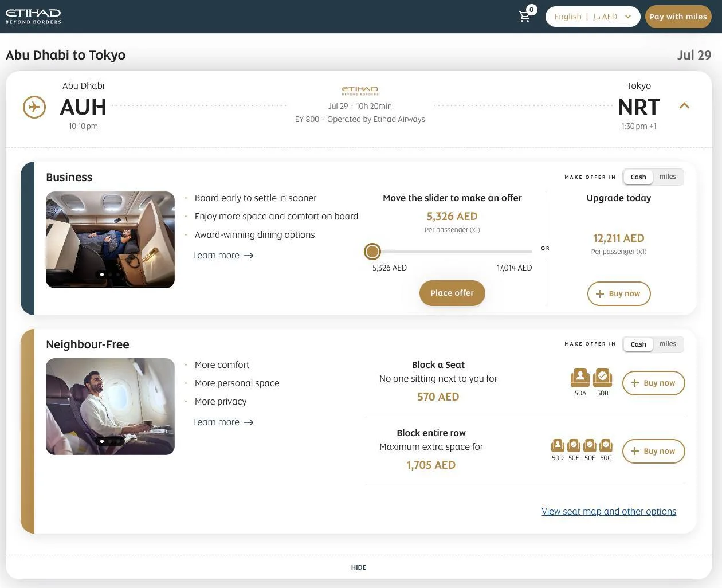Screen dimensions: 722x588
Task: Click the 1,705 AED block row price
Action: tap(431, 465)
